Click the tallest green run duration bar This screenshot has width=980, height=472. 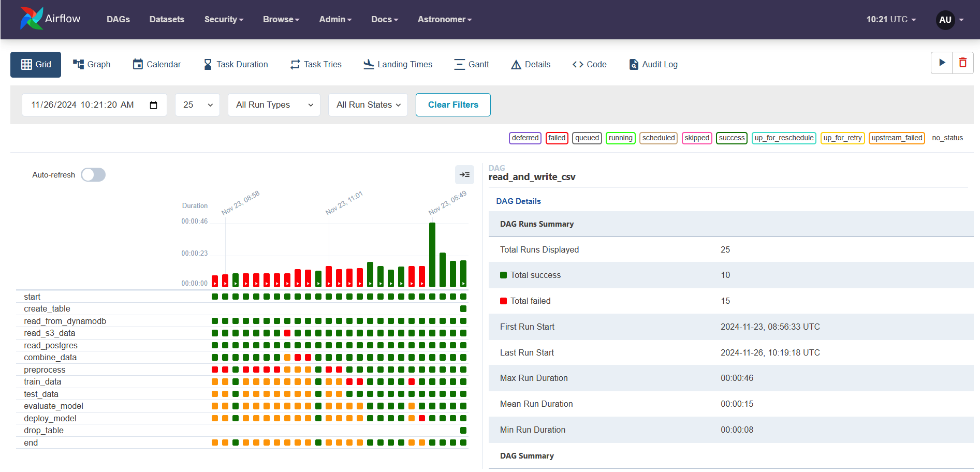432,254
